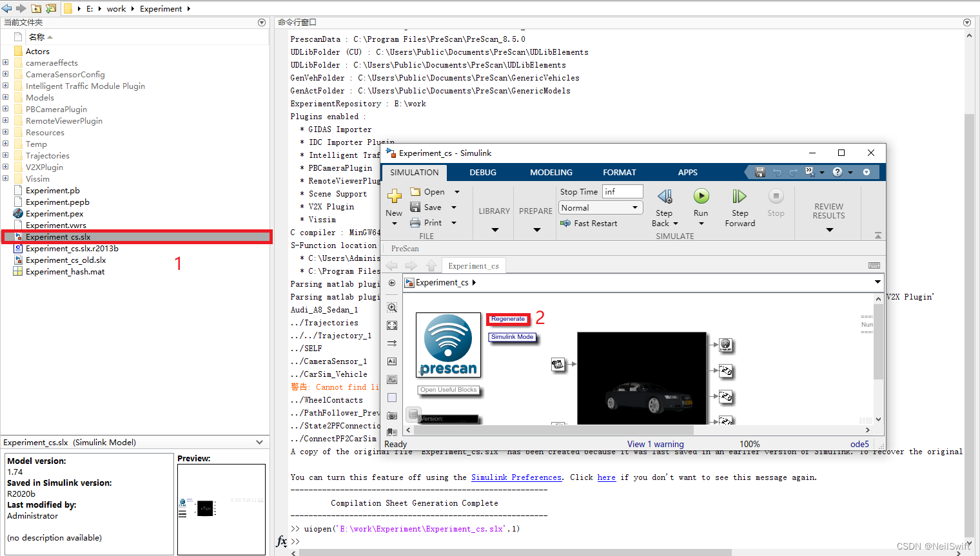Switch to the SIMULATION tab
This screenshot has height=556, width=980.
415,173
